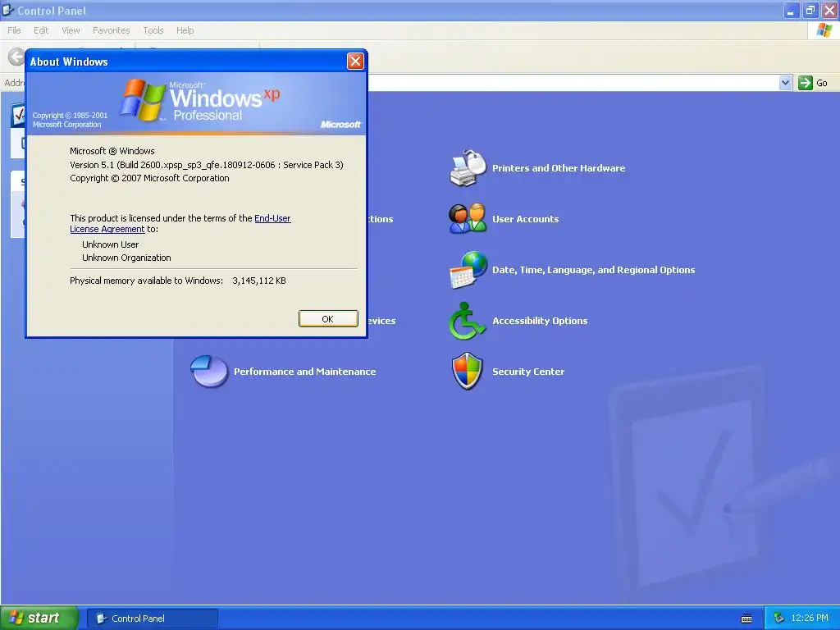The image size is (840, 630).
Task: Click the Windows flag logo in toolbar corner
Action: pos(824,30)
